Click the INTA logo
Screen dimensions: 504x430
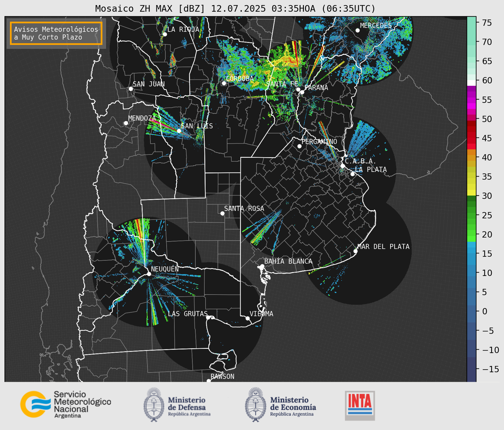(360, 405)
